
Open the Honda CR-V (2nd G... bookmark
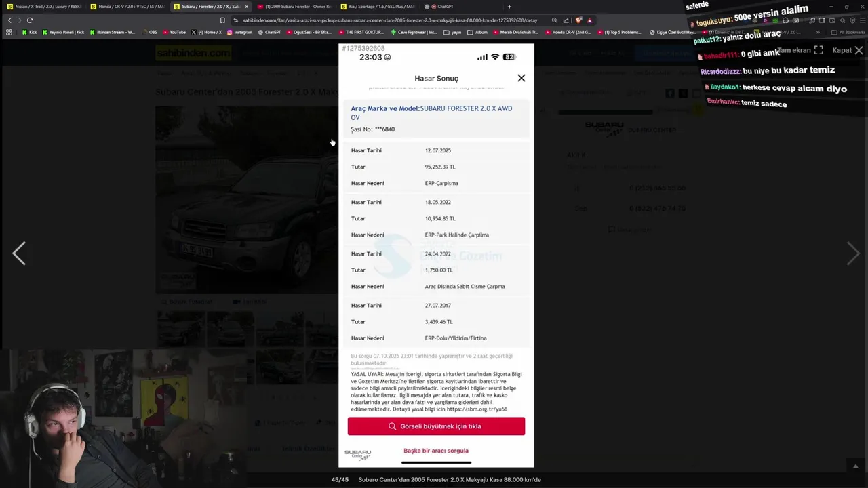[568, 32]
